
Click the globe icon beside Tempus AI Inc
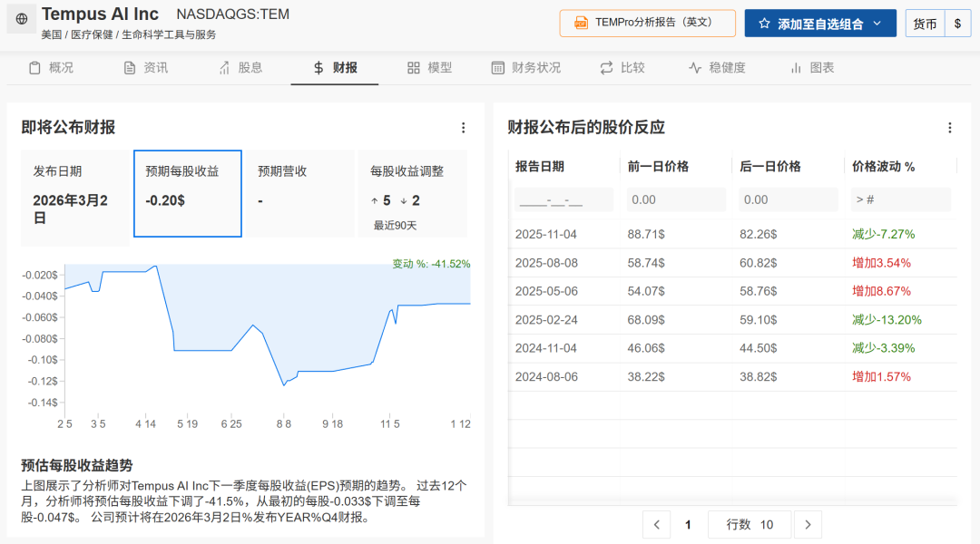pyautogui.click(x=22, y=18)
